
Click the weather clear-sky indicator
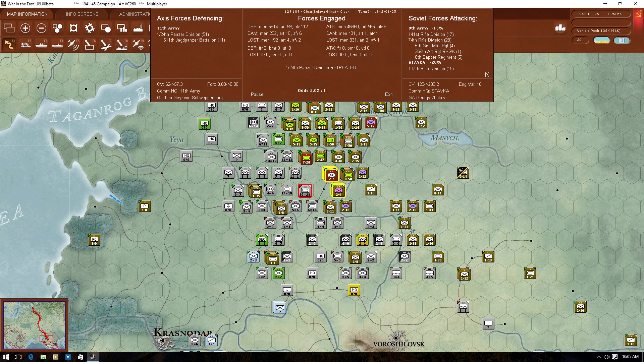pos(602,40)
